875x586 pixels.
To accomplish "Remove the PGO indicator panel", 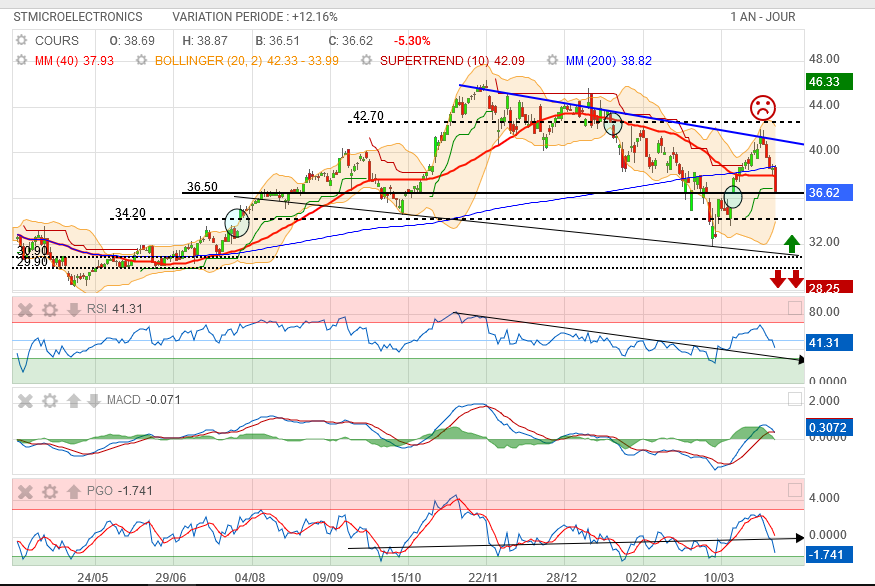I will click(25, 492).
